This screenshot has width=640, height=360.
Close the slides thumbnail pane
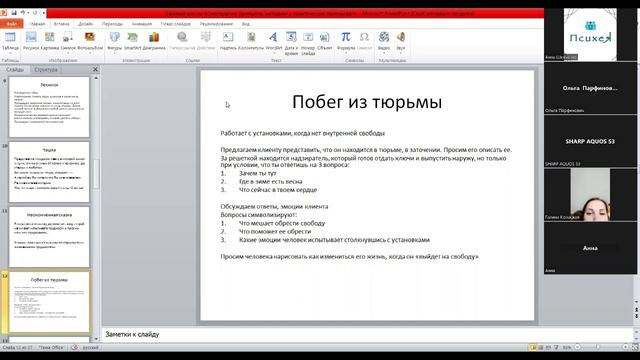tap(95, 69)
